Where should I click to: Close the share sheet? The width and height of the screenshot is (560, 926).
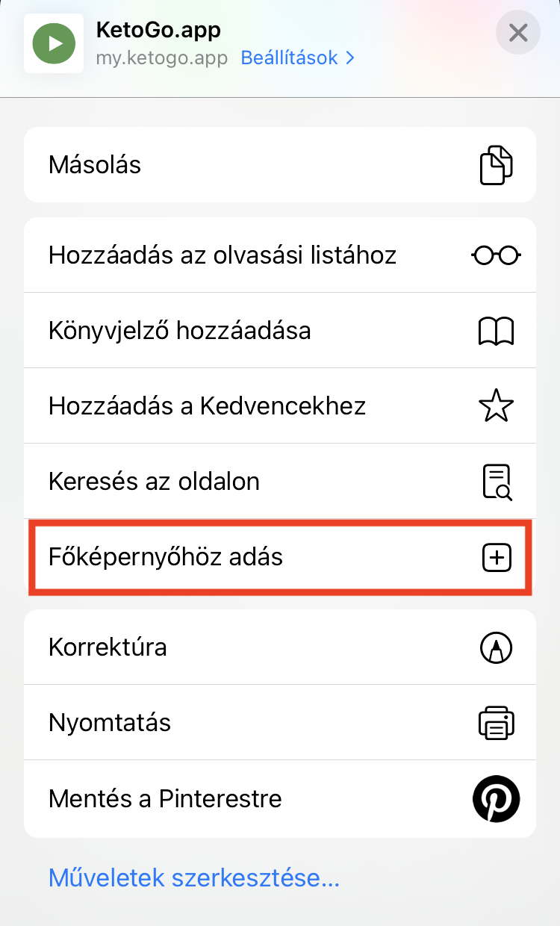coord(517,33)
